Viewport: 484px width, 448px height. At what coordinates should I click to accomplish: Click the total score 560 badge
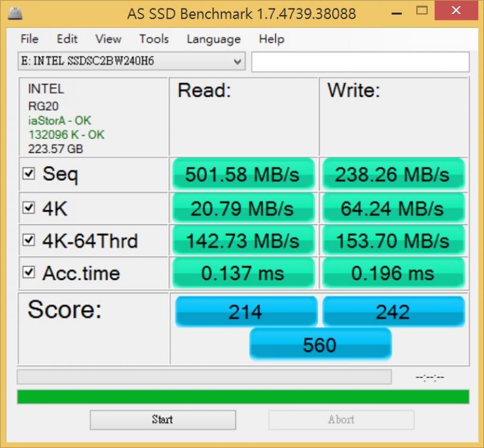pyautogui.click(x=319, y=345)
